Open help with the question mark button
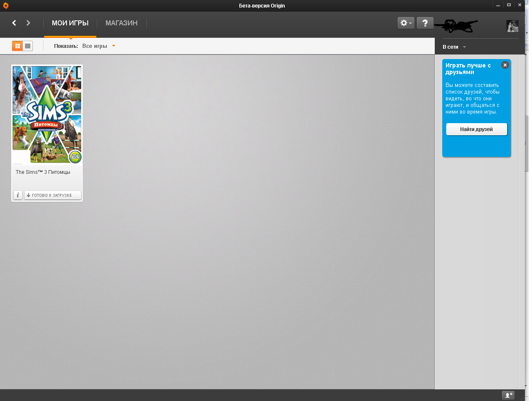 click(x=425, y=23)
